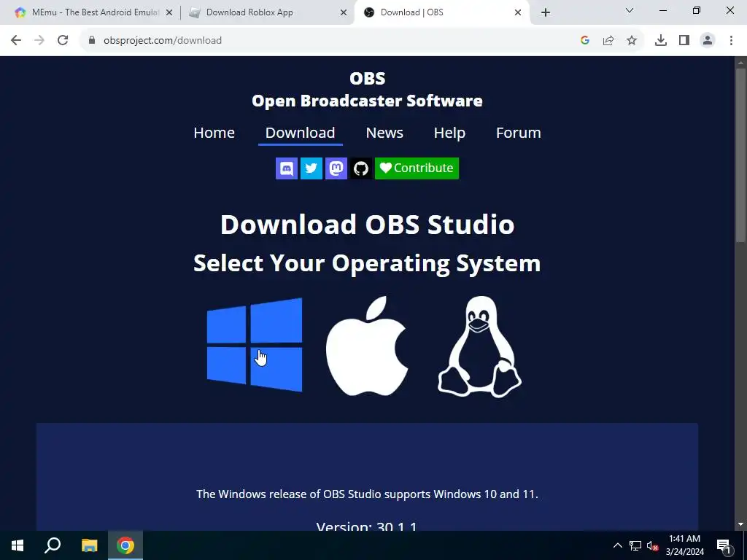Image resolution: width=747 pixels, height=560 pixels.
Task: Open the Mastodon social icon
Action: [x=336, y=168]
